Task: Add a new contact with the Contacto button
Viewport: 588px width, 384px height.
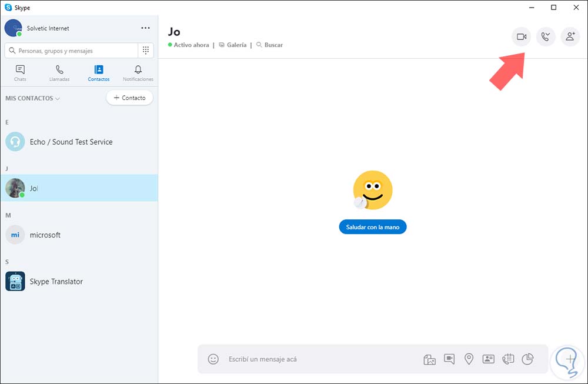Action: (x=129, y=98)
